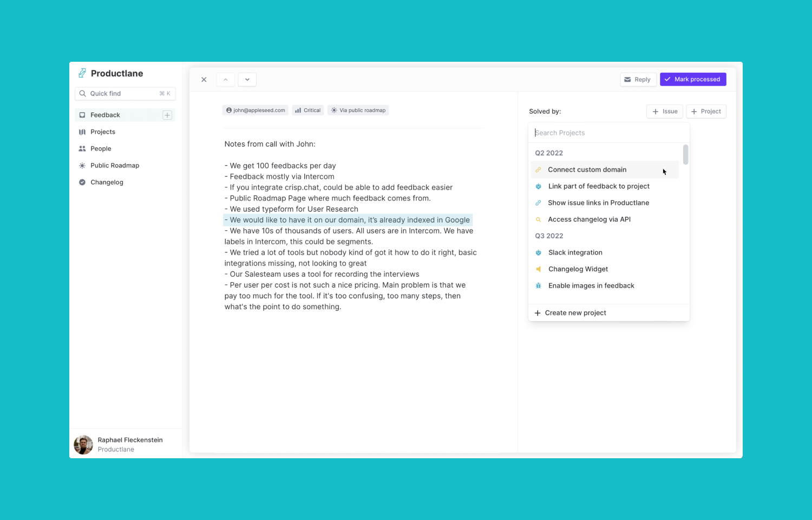Viewport: 812px width, 520px height.
Task: Click 'We get 100 feedbacks per day' line
Action: (280, 166)
